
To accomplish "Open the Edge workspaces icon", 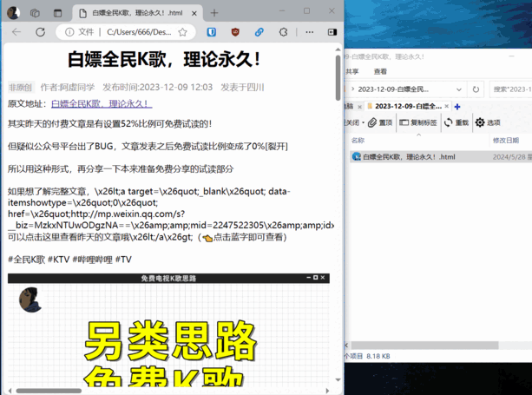I will point(35,13).
